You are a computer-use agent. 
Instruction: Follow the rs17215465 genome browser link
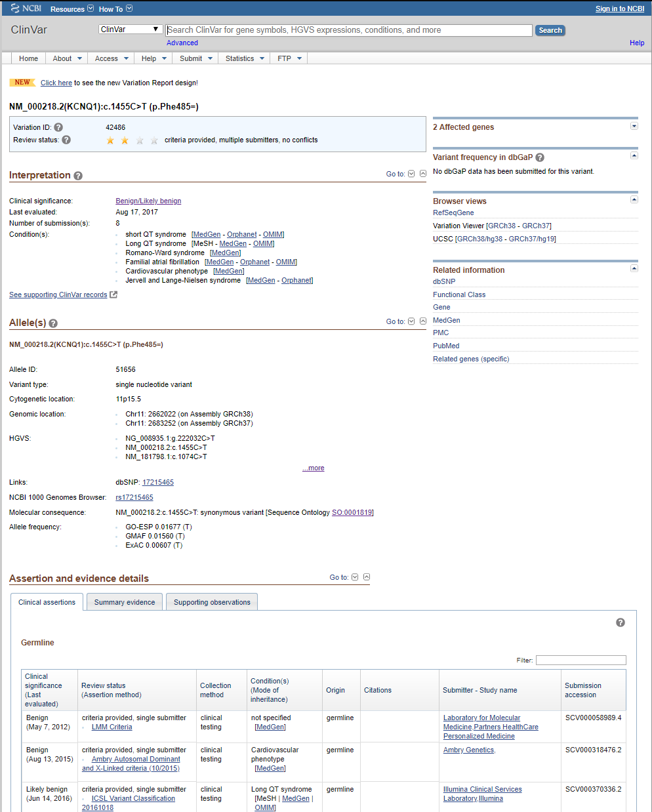[134, 497]
